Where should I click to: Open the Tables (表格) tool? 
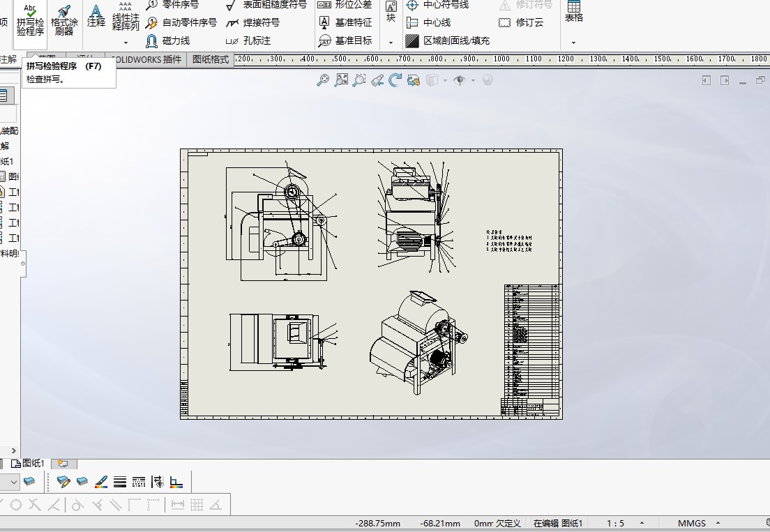tap(573, 12)
